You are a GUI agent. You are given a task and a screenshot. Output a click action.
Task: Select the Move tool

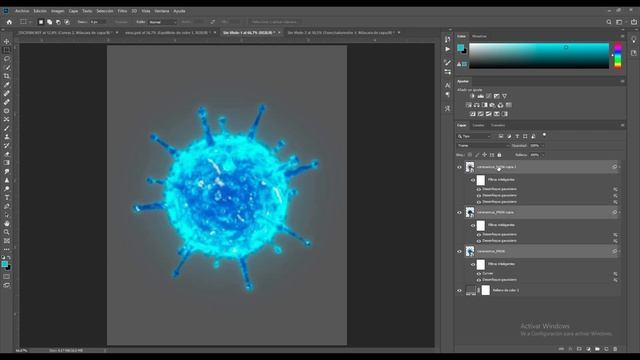click(x=7, y=42)
